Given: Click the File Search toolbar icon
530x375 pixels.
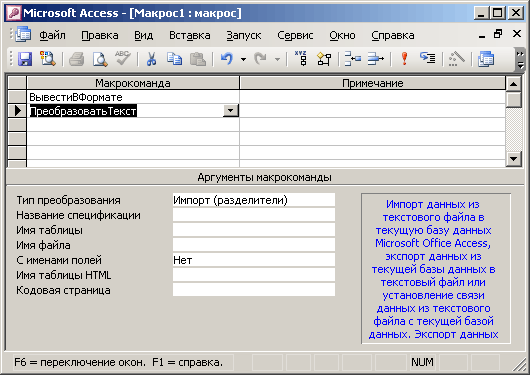Looking at the screenshot, I should click(x=48, y=59).
